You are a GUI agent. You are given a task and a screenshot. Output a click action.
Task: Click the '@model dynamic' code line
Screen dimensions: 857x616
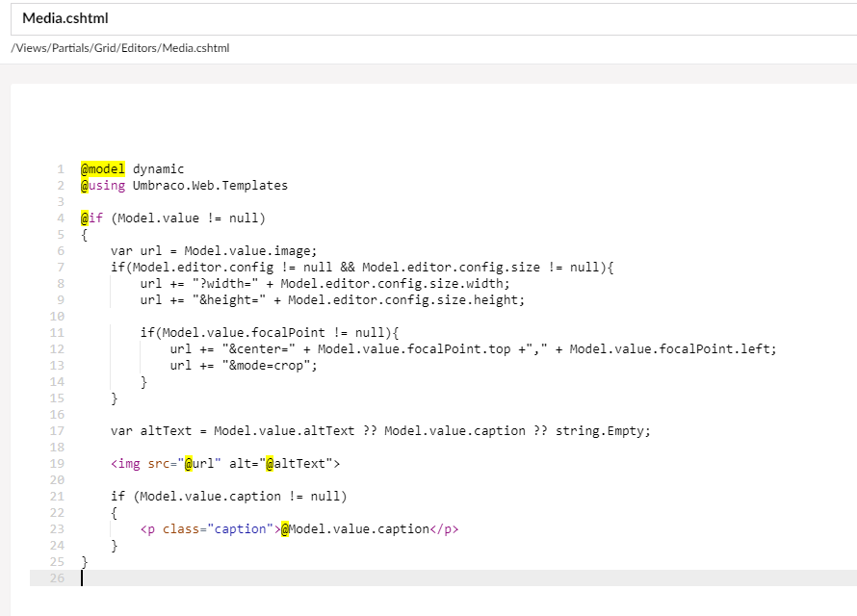click(x=132, y=169)
